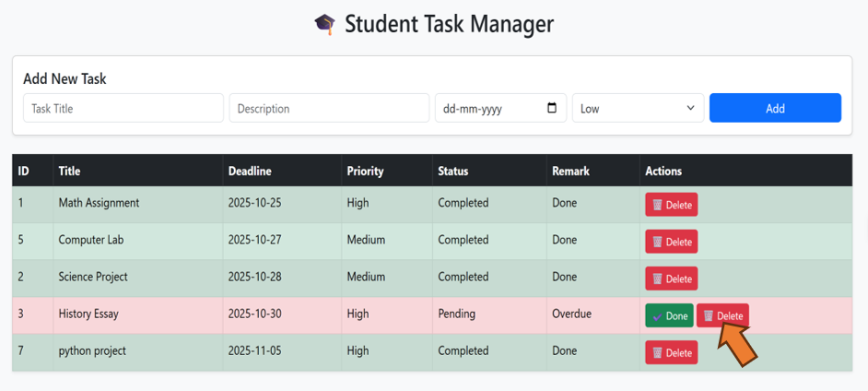The width and height of the screenshot is (868, 391).
Task: Click the Medium priority cell for Science Project
Action: pos(387,277)
